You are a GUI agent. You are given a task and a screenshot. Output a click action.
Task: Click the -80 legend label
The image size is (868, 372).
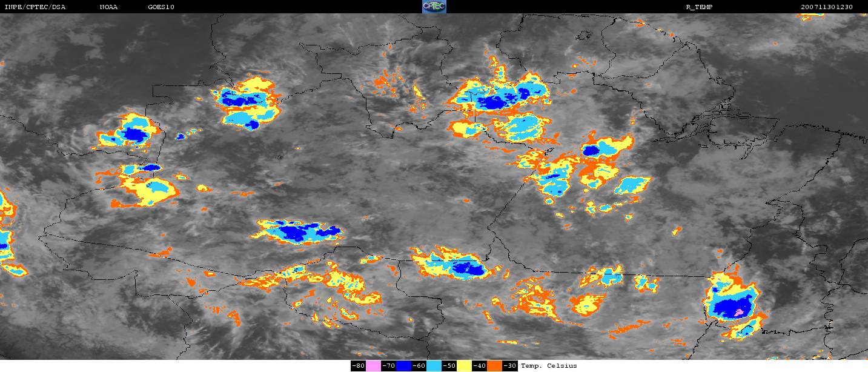click(x=358, y=365)
